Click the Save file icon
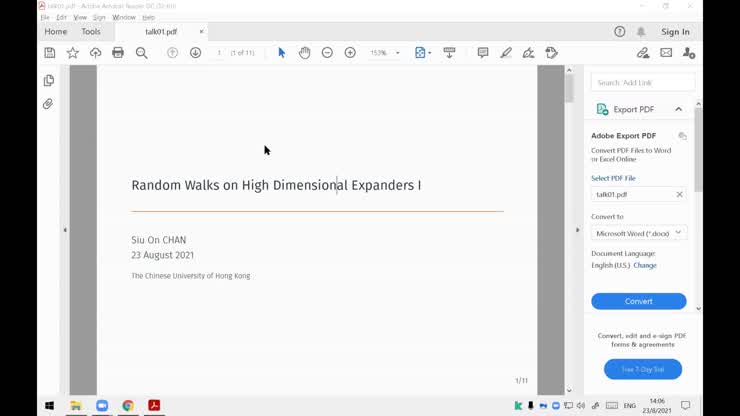Screen dimensions: 740x416 pos(50,53)
